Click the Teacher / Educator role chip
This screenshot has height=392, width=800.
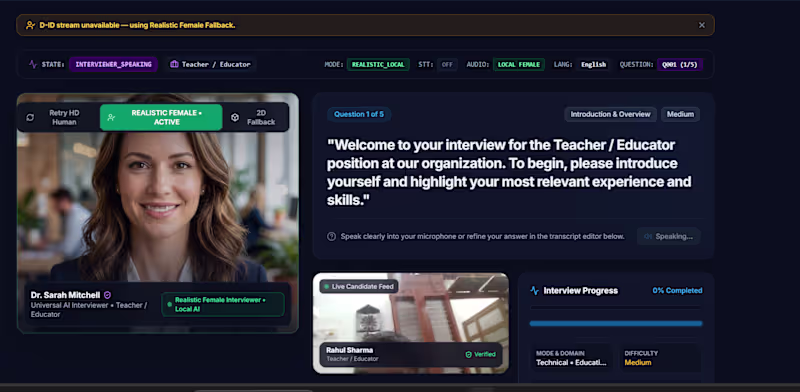[210, 64]
